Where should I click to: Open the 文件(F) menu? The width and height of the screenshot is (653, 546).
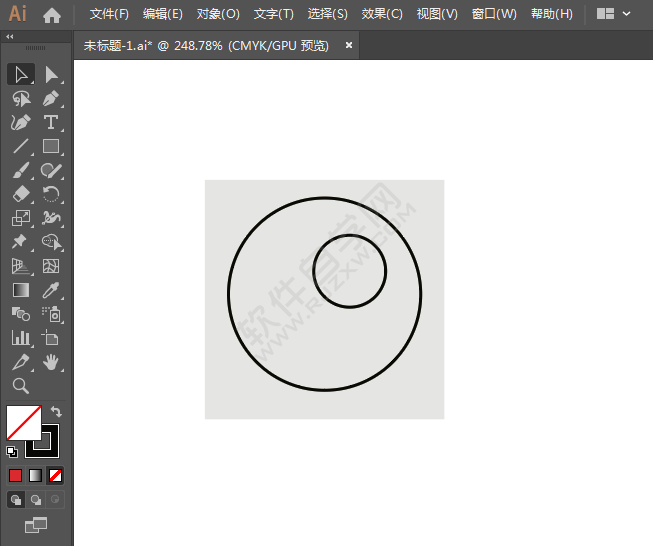tap(109, 14)
